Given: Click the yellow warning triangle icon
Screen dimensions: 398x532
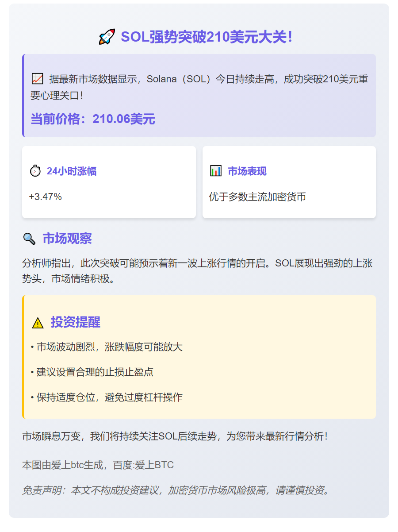Looking at the screenshot, I should tap(38, 323).
